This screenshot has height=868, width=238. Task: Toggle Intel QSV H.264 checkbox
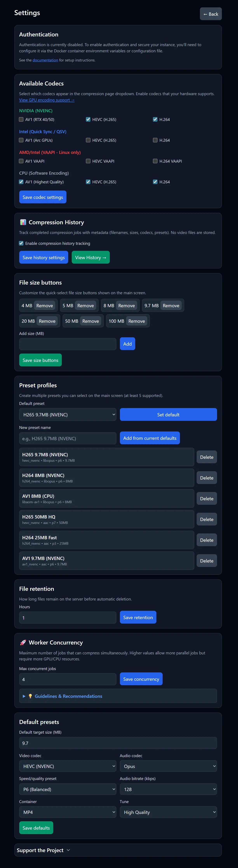155,140
